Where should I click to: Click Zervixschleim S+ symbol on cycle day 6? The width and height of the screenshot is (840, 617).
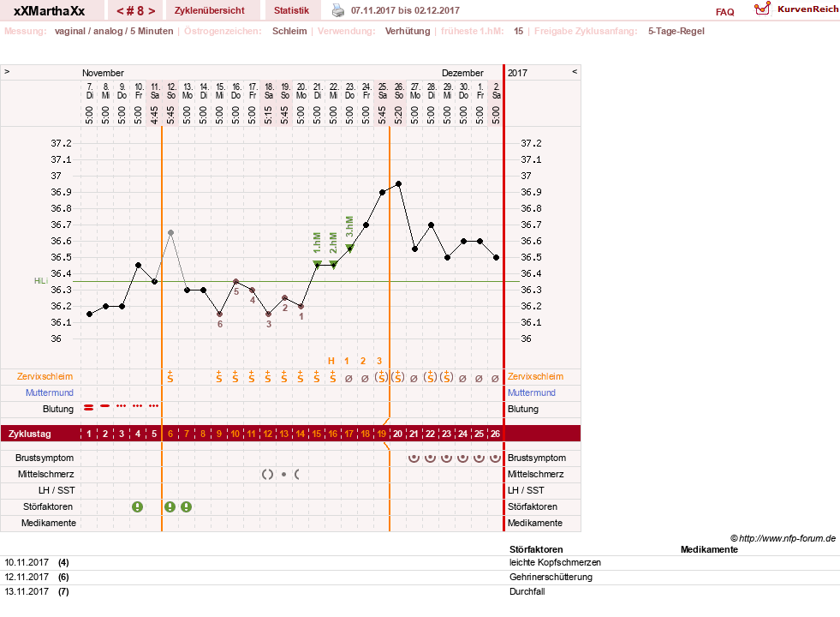point(170,376)
